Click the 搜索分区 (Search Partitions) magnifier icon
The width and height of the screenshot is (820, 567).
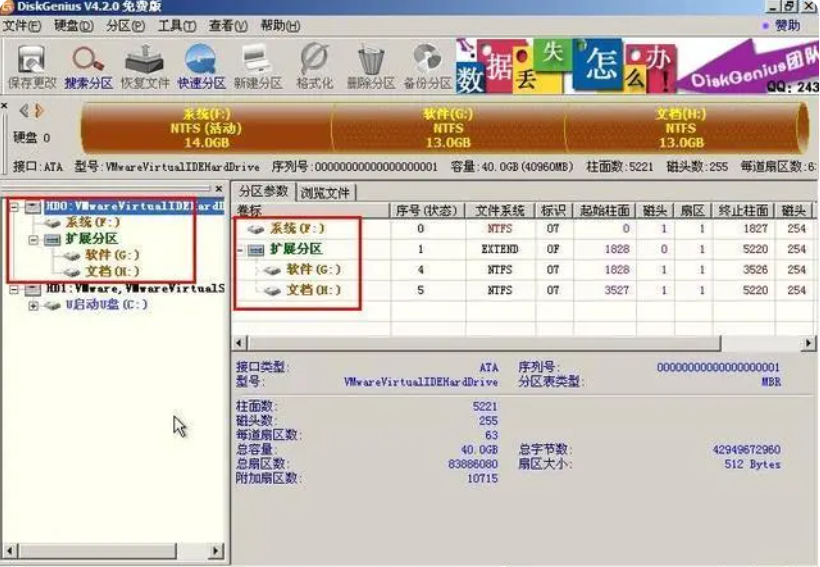click(x=89, y=66)
